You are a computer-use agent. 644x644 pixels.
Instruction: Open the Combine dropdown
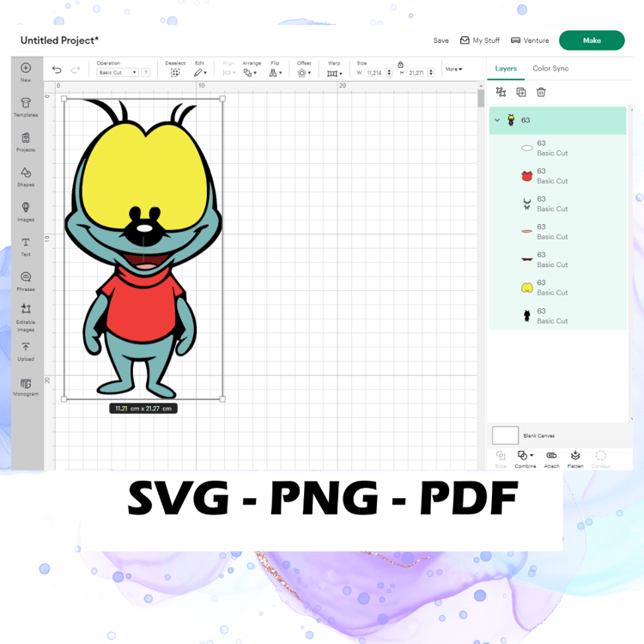click(526, 455)
